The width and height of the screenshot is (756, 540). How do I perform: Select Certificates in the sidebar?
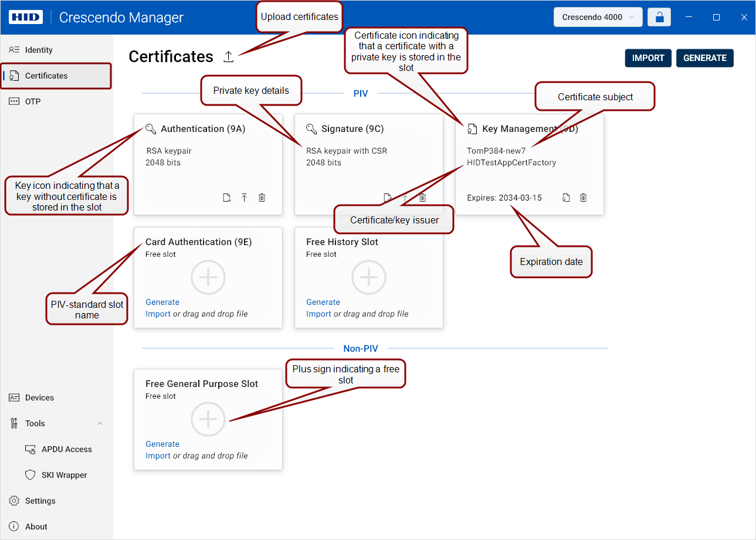tap(56, 76)
